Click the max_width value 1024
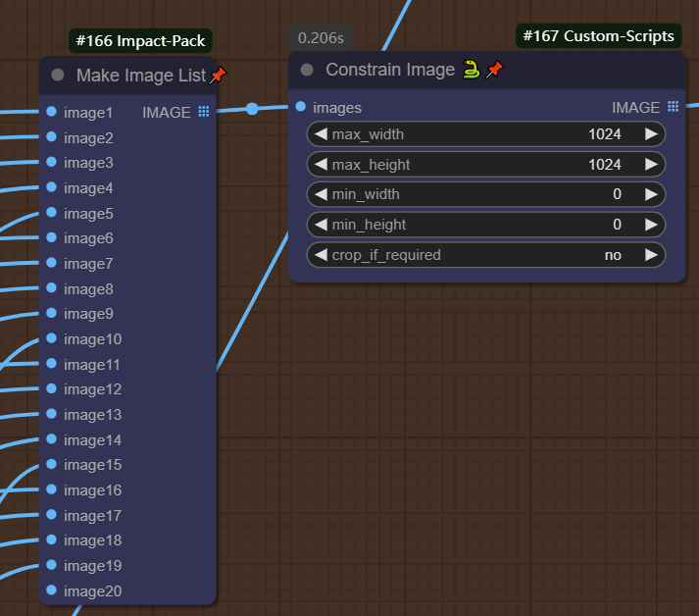The image size is (699, 616). tap(604, 134)
